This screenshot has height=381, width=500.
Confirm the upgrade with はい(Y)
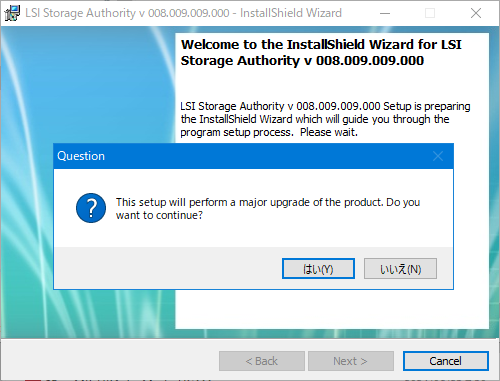pyautogui.click(x=318, y=269)
